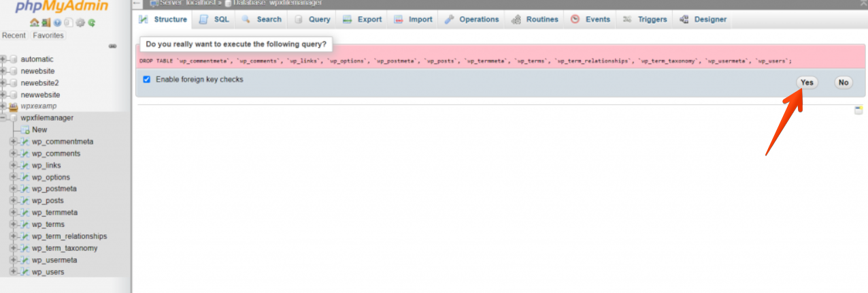Image resolution: width=868 pixels, height=293 pixels.
Task: Switch to the SQL tab
Action: pos(214,19)
